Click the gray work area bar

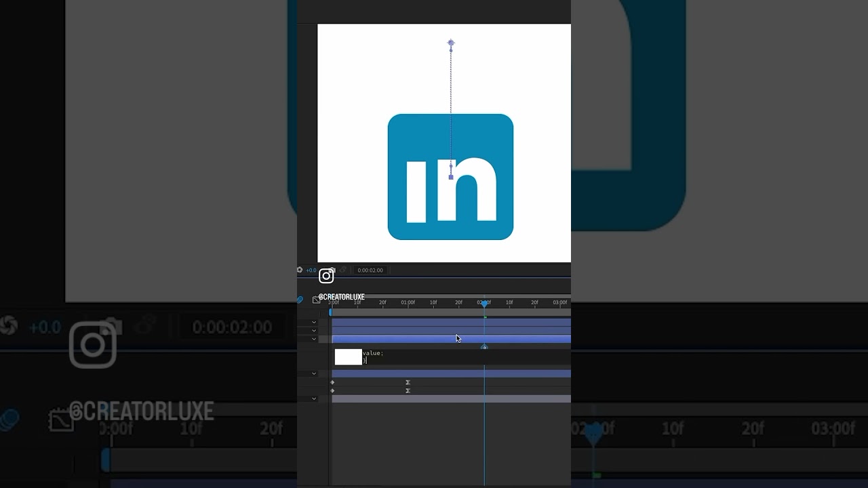[x=451, y=312]
